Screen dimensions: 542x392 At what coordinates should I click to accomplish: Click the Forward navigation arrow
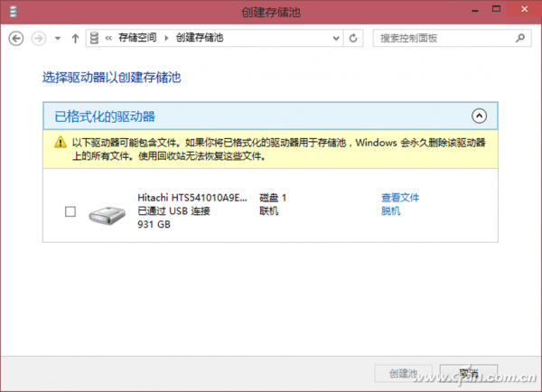tap(39, 38)
